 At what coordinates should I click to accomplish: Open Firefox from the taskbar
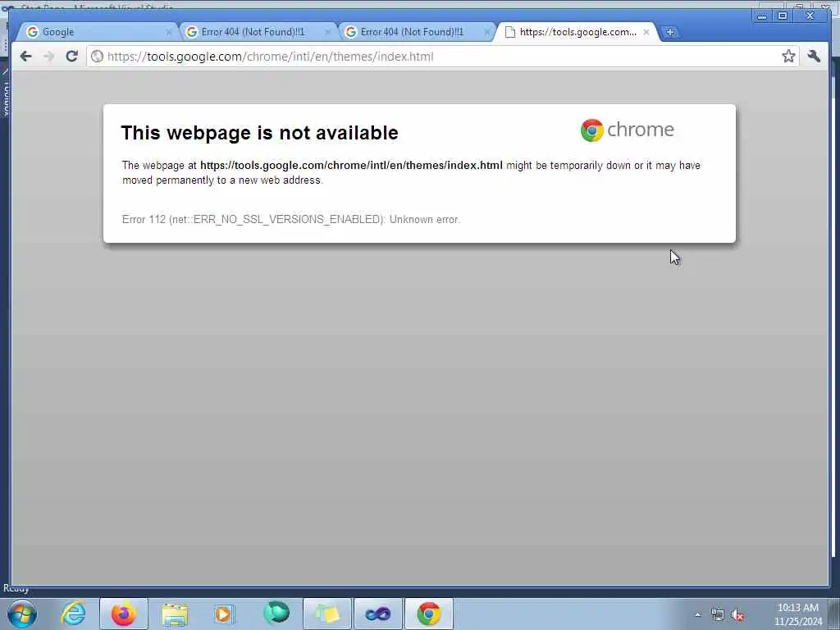click(x=124, y=614)
